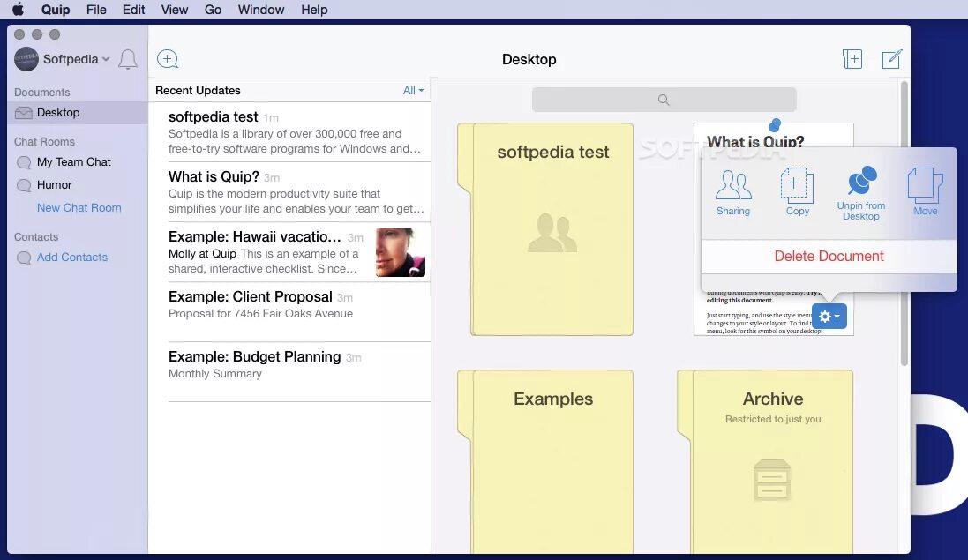The height and width of the screenshot is (560, 968).
Task: Click the Hawaii vacation photo thumbnail
Action: pyautogui.click(x=400, y=252)
